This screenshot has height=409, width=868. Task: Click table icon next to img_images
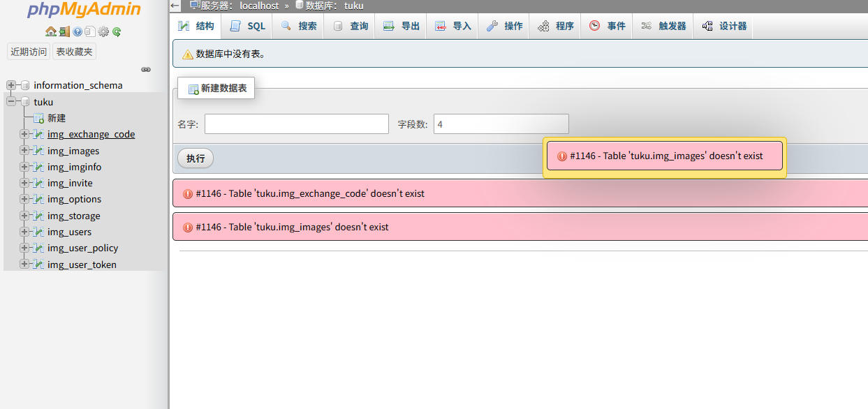39,151
